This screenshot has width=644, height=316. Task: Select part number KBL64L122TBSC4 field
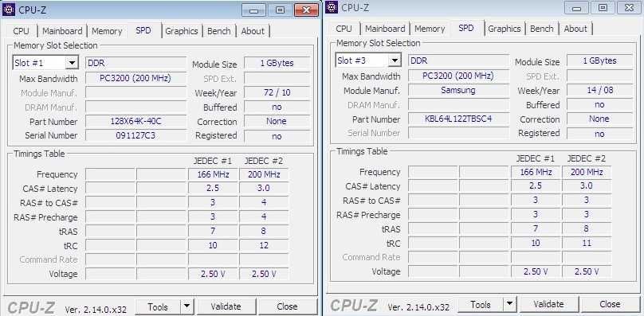pyautogui.click(x=458, y=119)
